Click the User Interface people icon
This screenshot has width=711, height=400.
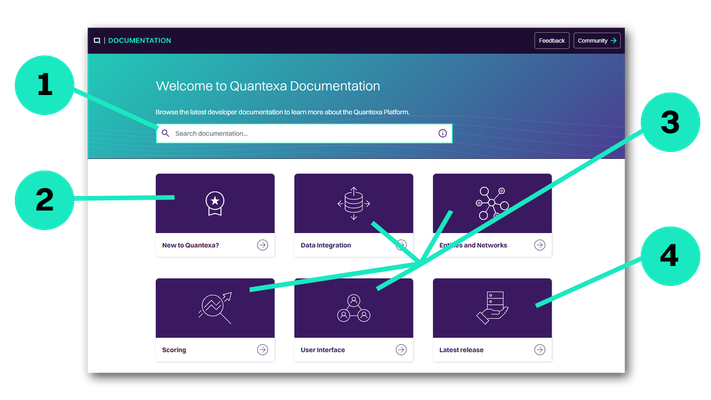[x=354, y=308]
